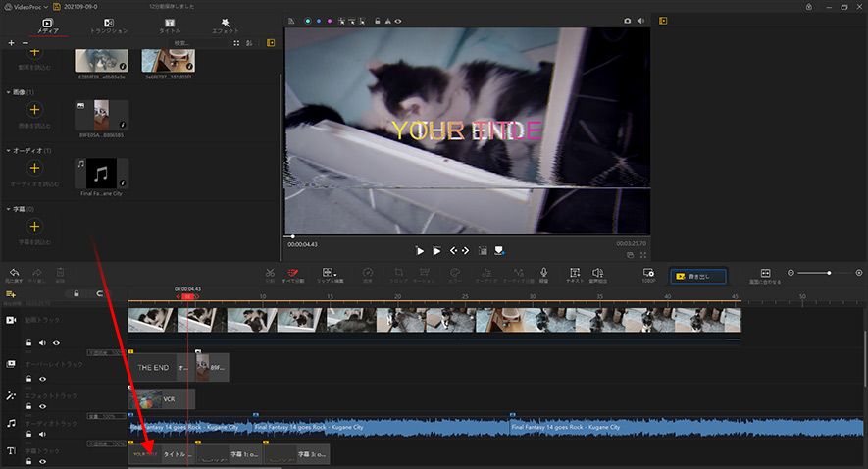The height and width of the screenshot is (469, 868).
Task: Select the VCR effect clip
Action: [x=162, y=399]
